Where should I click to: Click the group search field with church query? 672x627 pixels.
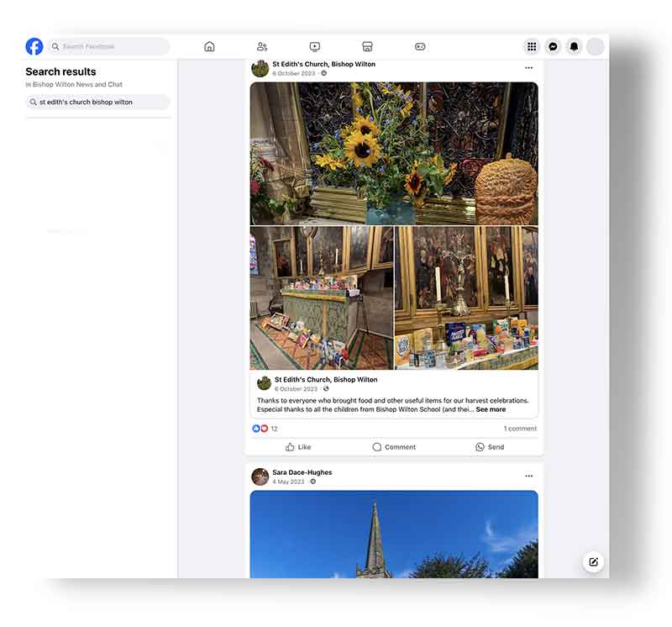tap(97, 102)
